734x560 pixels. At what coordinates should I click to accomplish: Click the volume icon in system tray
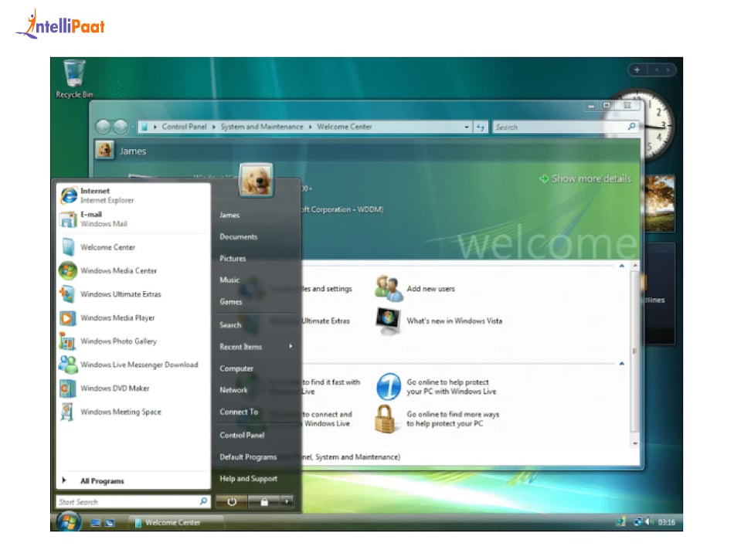(649, 521)
